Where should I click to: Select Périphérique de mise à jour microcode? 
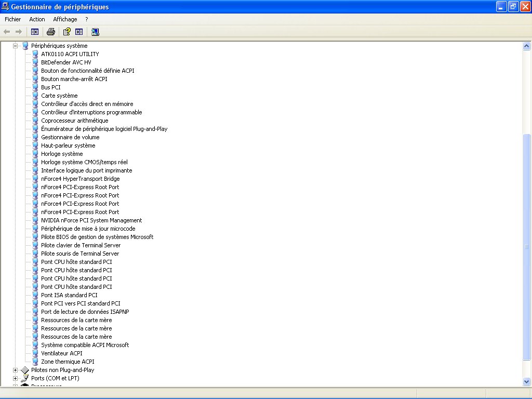click(88, 229)
